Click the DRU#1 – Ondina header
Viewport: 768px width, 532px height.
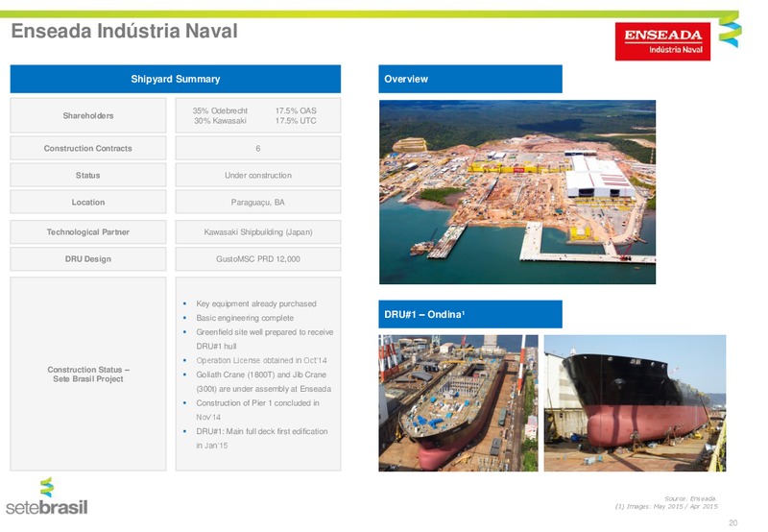470,314
